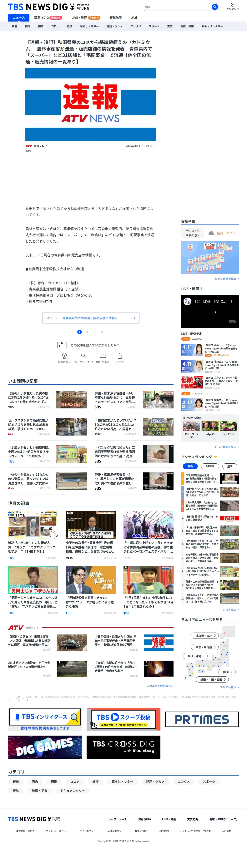The image size is (247, 868).
Task: Open the 破産情報 article thumbnail
Action: [x=159, y=642]
